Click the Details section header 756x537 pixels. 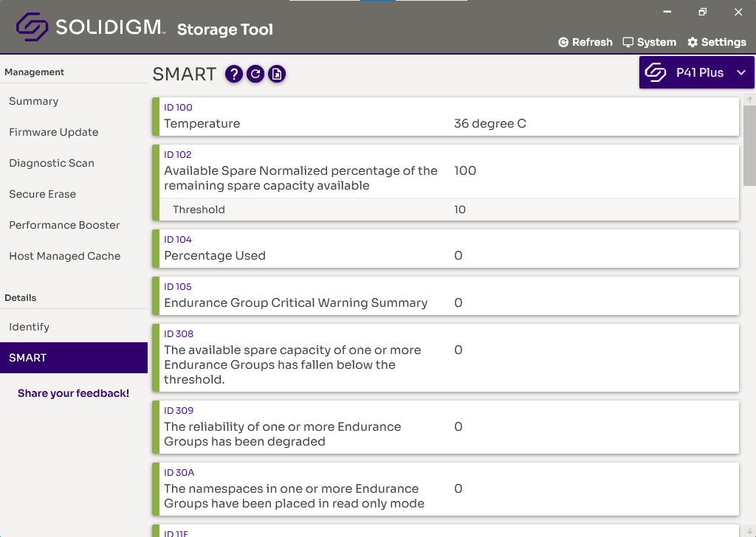pyautogui.click(x=20, y=298)
